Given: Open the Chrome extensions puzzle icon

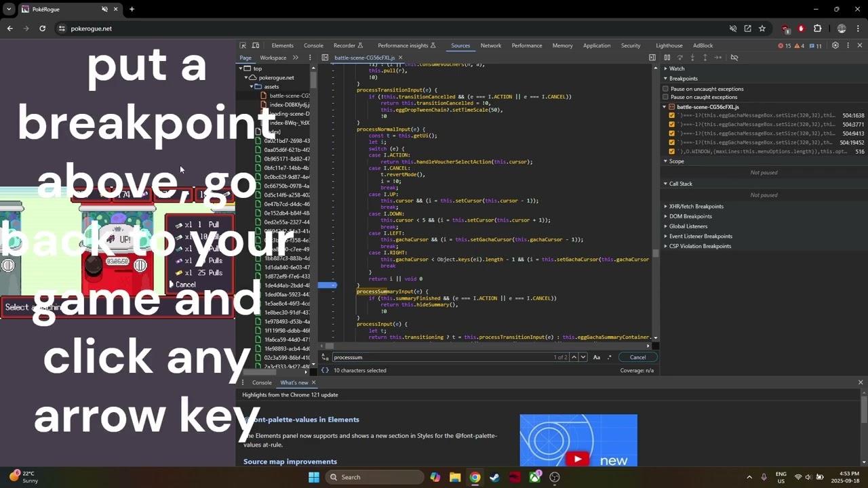Looking at the screenshot, I should coord(817,28).
